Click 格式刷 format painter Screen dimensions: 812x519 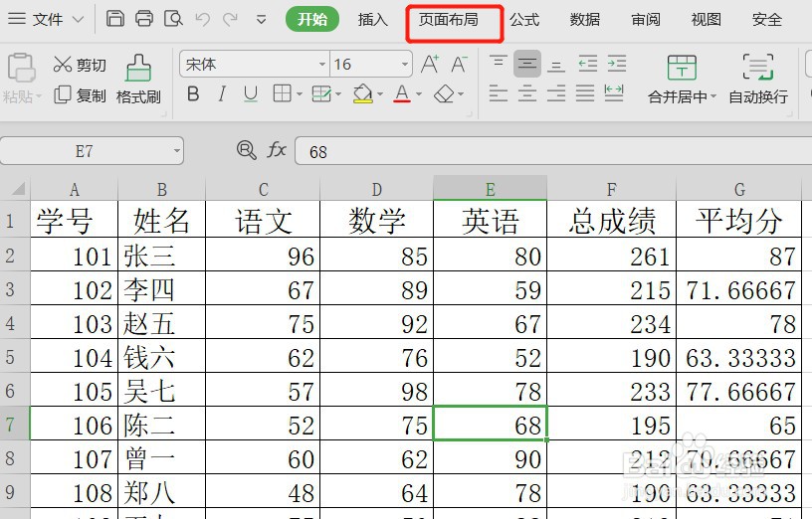click(x=138, y=79)
